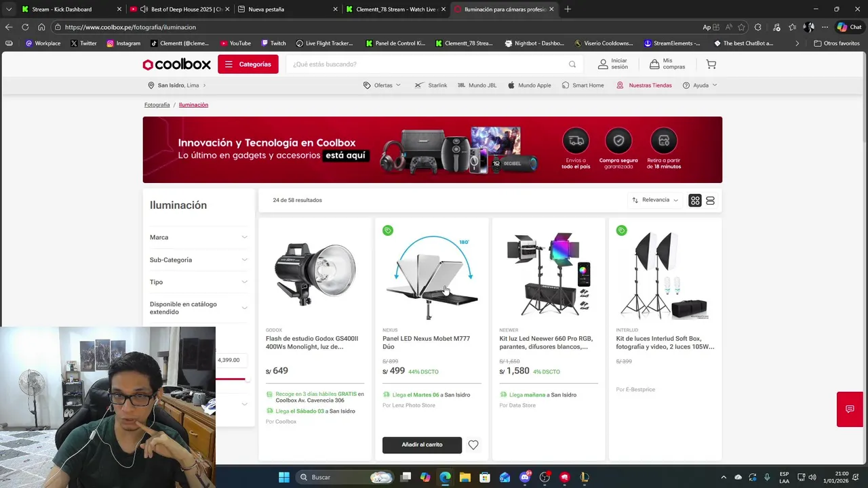Click the browser back arrow
Image resolution: width=868 pixels, height=488 pixels.
[8, 27]
